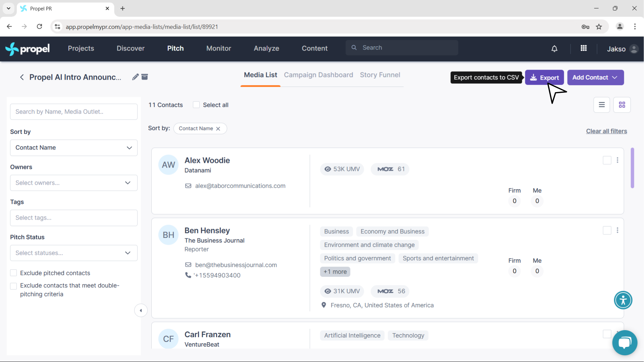
Task: Click the Propel logo
Action: pyautogui.click(x=28, y=49)
